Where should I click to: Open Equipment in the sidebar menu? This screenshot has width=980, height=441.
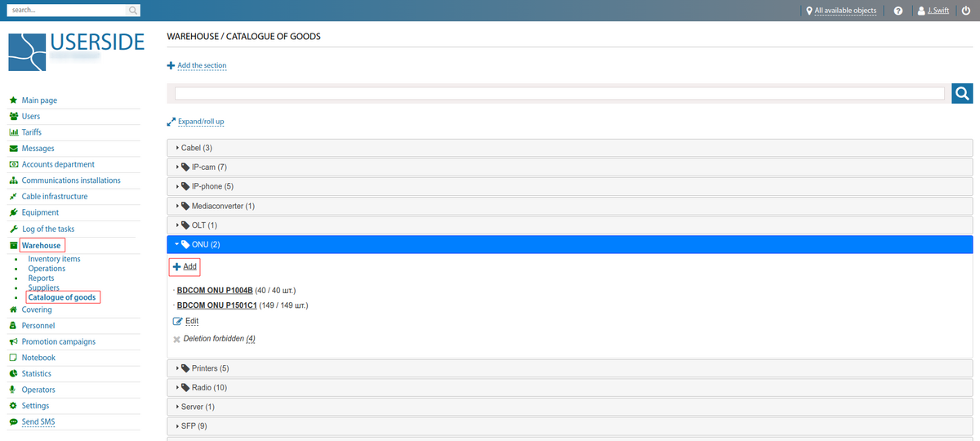click(x=40, y=212)
